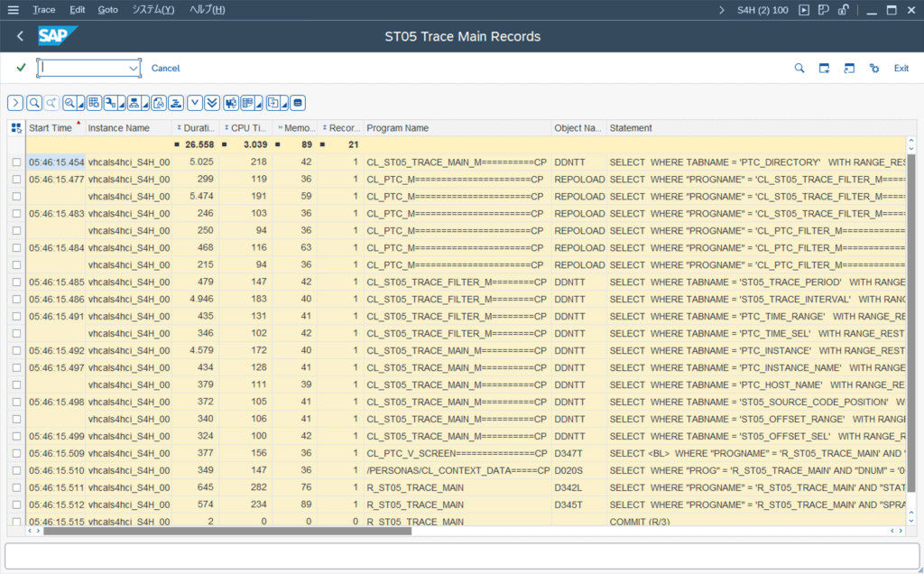Click the single chevron-down toolbar control
Viewport: 924px width, 574px height.
(194, 103)
